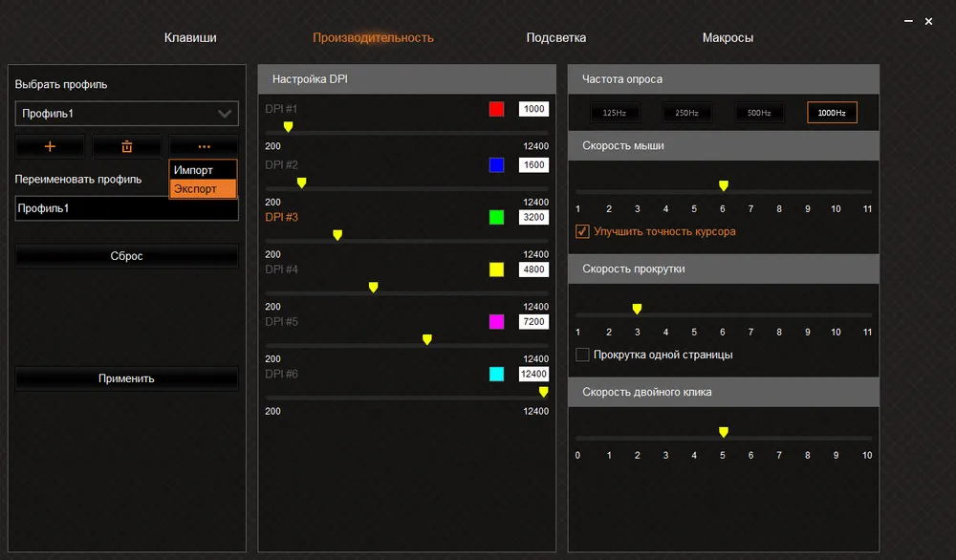Click the Скорость мыши slider handle
Image resolution: width=956 pixels, height=560 pixels.
click(723, 185)
